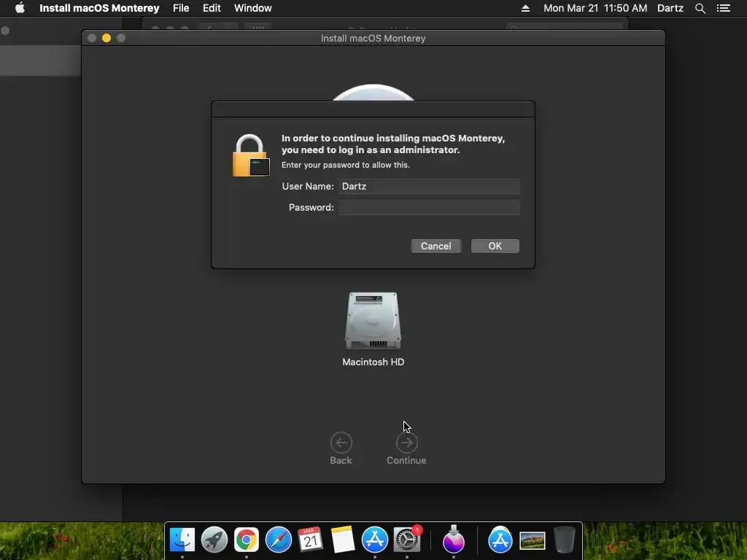Click the eject icon in menu bar
This screenshot has width=747, height=560.
pos(525,8)
